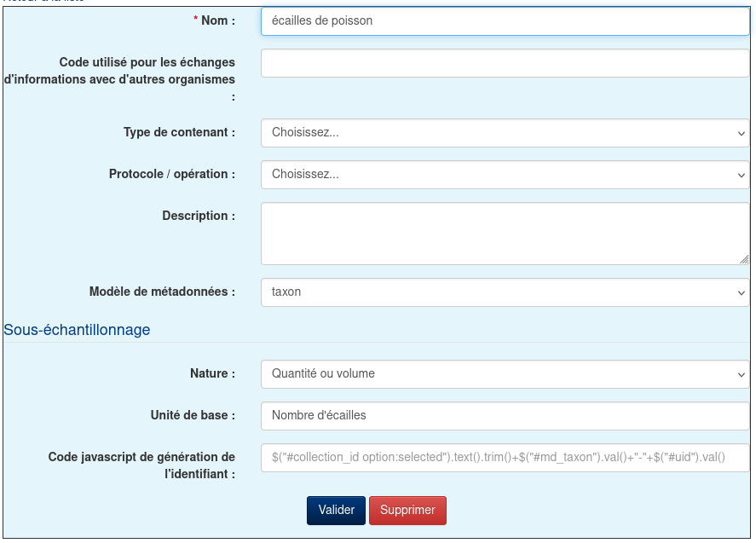The image size is (756, 543).
Task: Open the Modèle de métadonnées dropdown
Action: tap(505, 292)
